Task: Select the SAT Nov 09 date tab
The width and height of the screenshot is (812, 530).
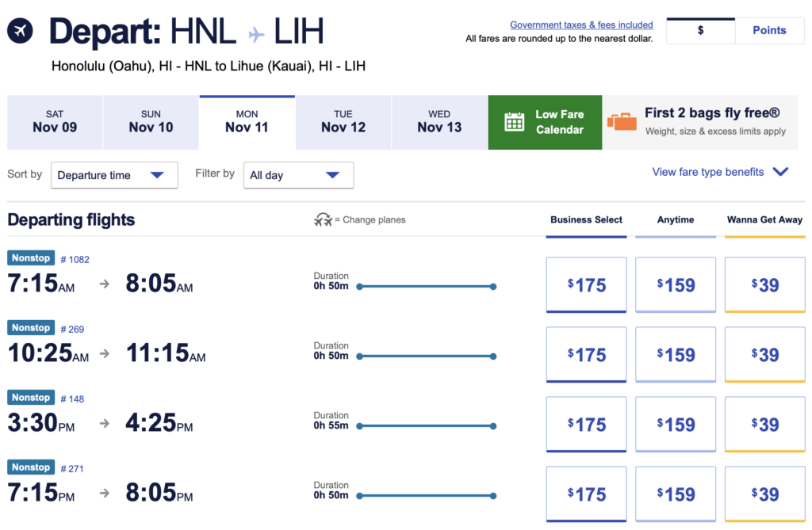Action: coord(55,122)
